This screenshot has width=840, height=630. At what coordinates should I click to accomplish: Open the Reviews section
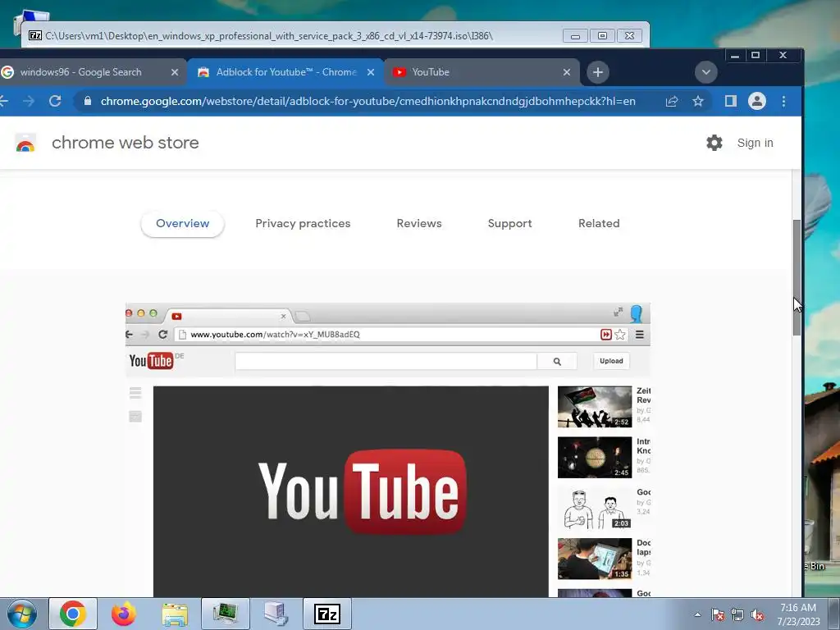click(x=419, y=223)
